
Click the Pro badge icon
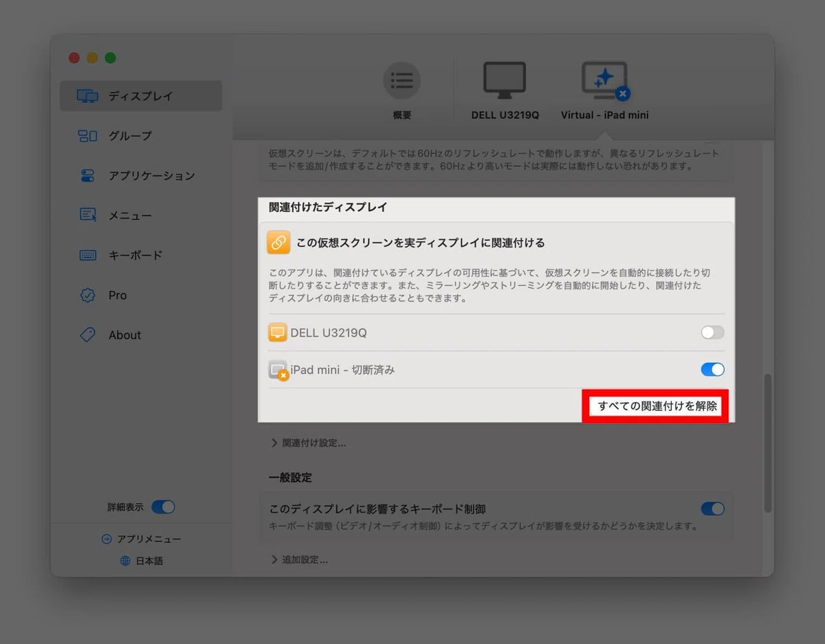point(87,296)
